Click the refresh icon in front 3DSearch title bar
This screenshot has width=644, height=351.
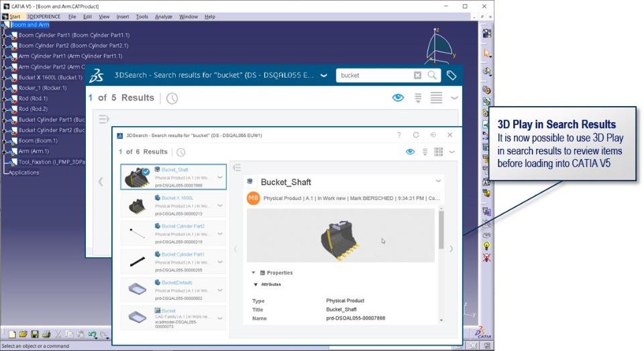point(416,135)
